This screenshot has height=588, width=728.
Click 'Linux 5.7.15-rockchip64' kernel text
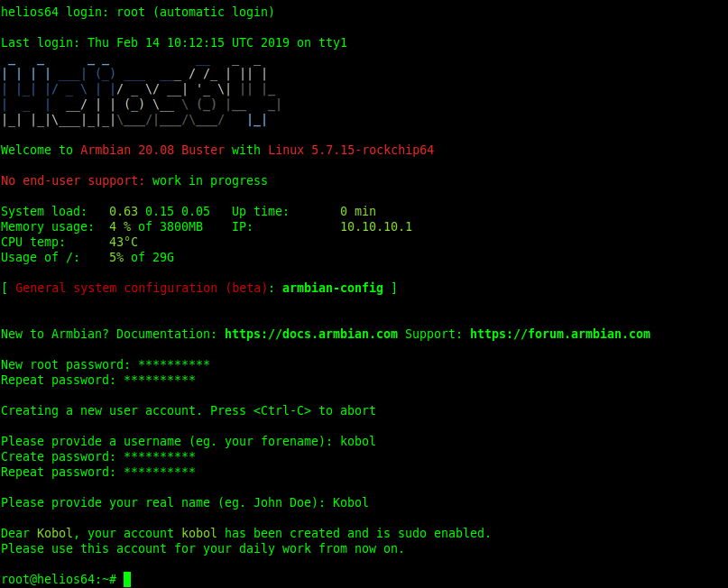click(x=351, y=150)
